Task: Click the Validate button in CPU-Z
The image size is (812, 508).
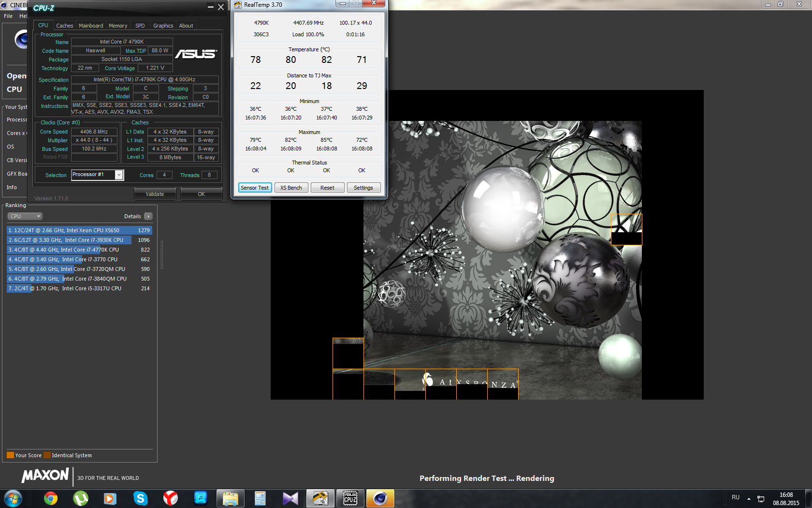Action: 155,194
